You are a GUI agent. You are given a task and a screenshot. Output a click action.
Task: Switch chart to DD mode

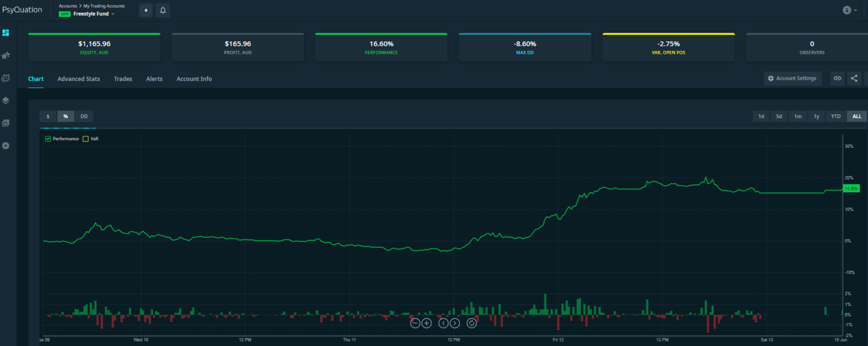[x=84, y=116]
